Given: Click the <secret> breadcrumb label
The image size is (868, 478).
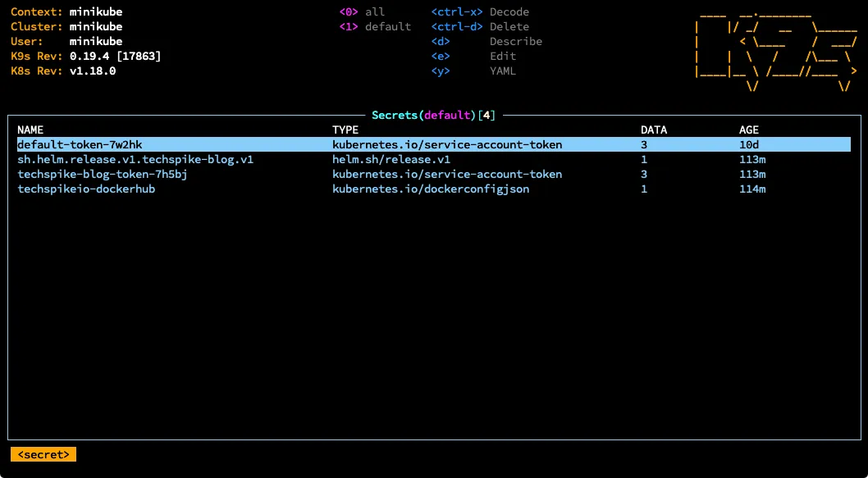Looking at the screenshot, I should pos(43,454).
